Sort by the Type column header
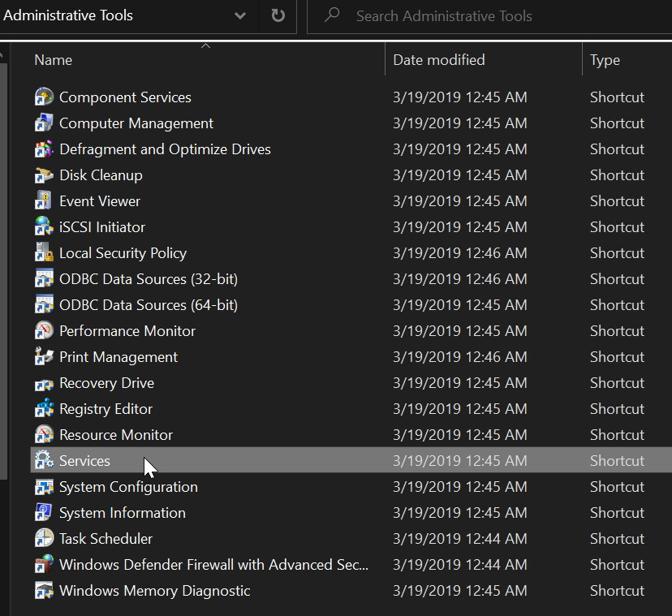 605,60
